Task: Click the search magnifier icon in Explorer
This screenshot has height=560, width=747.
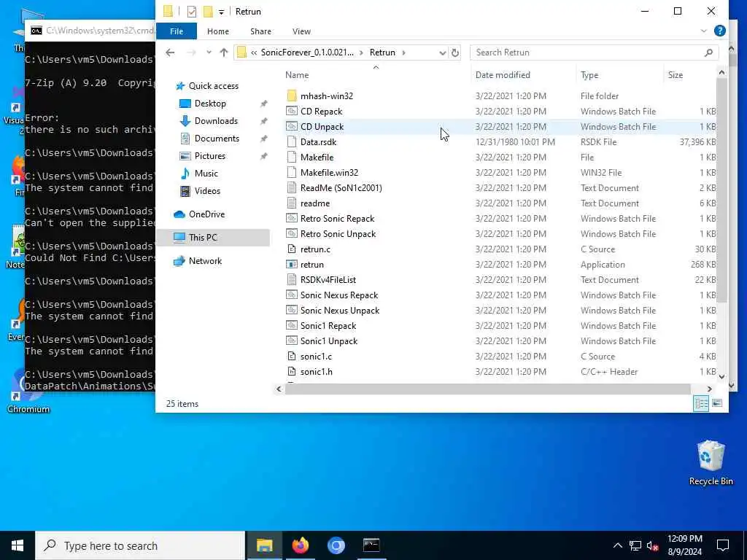Action: click(x=708, y=52)
